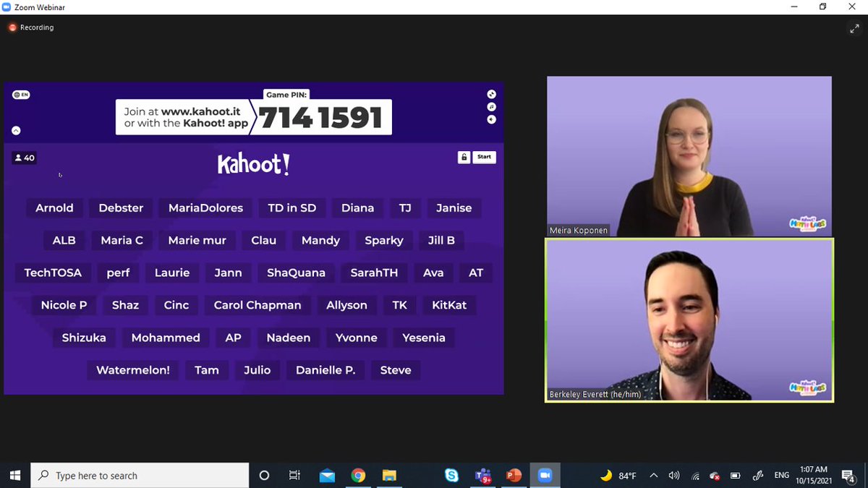868x488 pixels.
Task: Select player Debster
Action: (121, 208)
